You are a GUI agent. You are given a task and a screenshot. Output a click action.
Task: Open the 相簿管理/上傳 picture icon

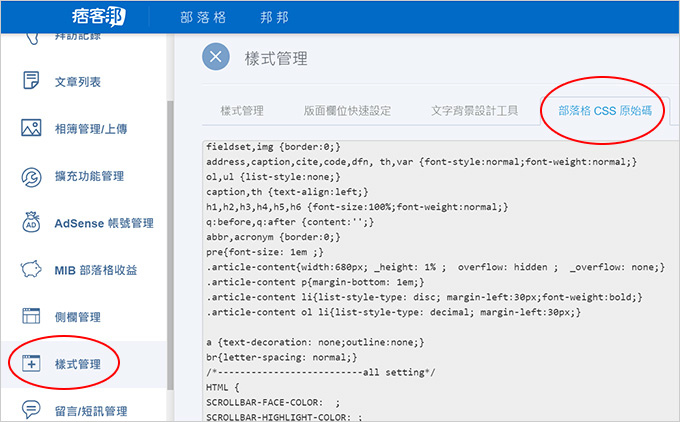[x=31, y=128]
